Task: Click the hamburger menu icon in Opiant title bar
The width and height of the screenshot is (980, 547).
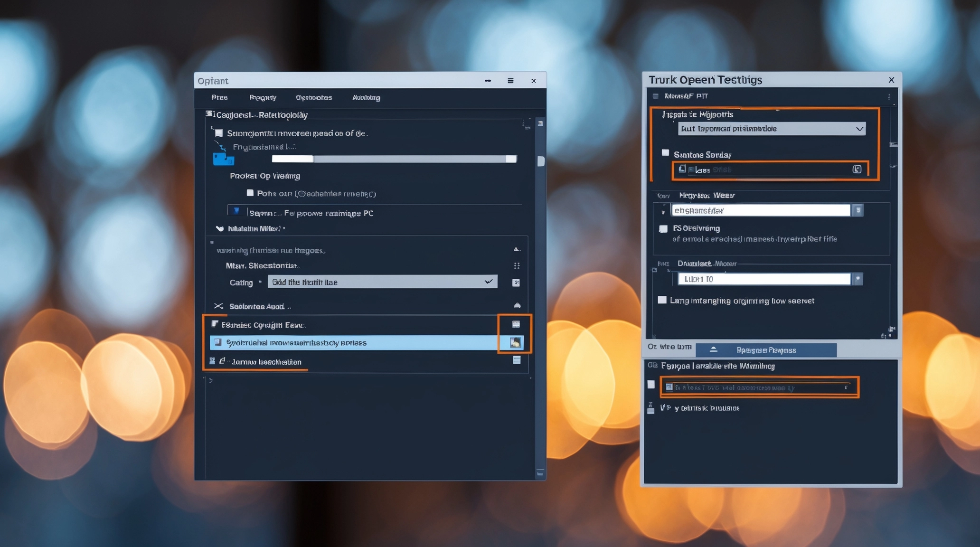Action: 510,81
